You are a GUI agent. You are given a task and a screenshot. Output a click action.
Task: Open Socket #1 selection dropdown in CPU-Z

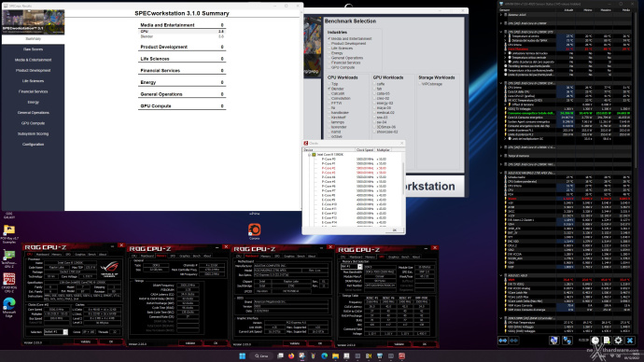[65, 331]
